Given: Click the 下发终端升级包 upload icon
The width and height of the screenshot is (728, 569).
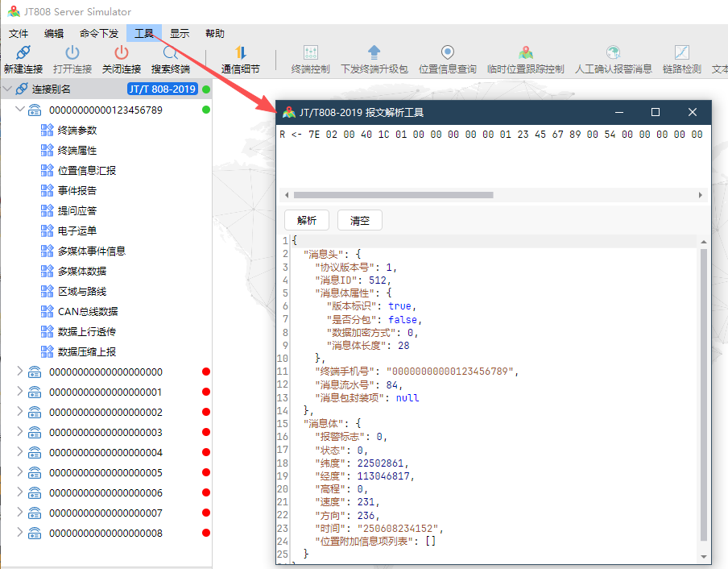Looking at the screenshot, I should 374,53.
